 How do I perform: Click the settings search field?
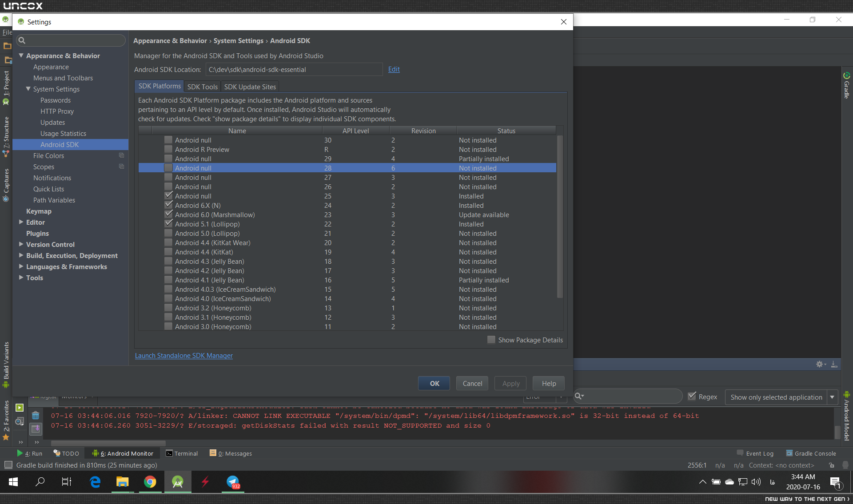pyautogui.click(x=71, y=40)
